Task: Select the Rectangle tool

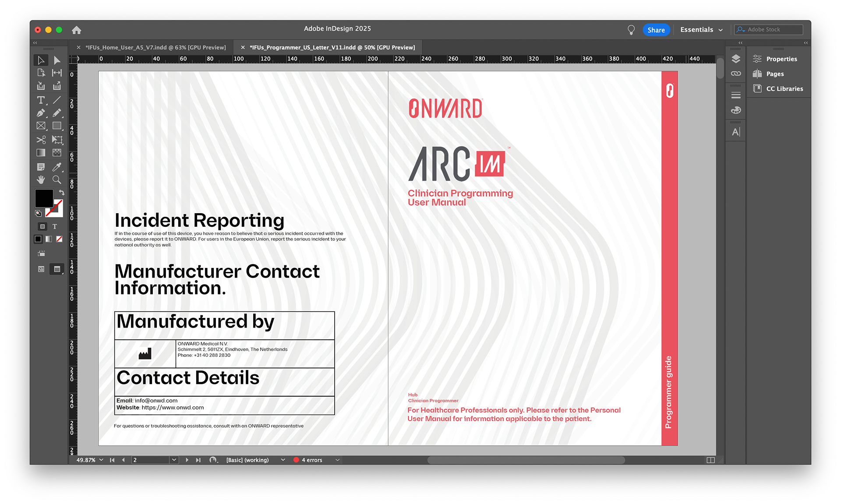Action: [x=57, y=126]
